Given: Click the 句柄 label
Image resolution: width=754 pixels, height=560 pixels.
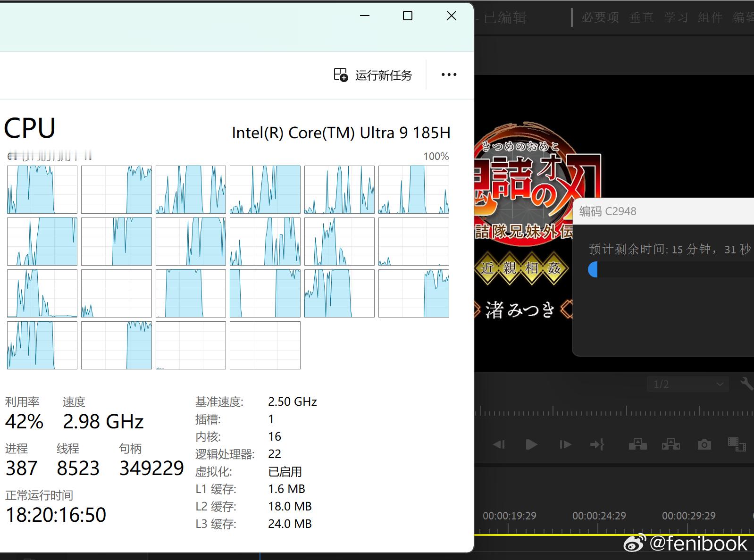Looking at the screenshot, I should tap(131, 449).
